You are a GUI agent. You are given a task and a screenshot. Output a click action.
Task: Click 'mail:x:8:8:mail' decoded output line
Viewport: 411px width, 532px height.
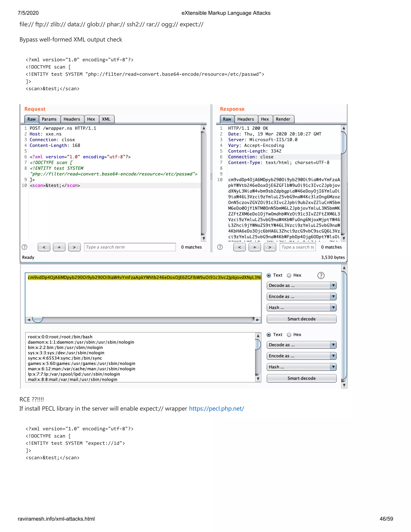[x=73, y=379]
